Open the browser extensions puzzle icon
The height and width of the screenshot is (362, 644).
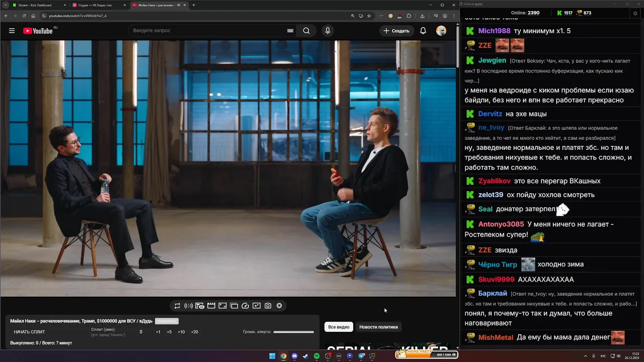(x=409, y=16)
